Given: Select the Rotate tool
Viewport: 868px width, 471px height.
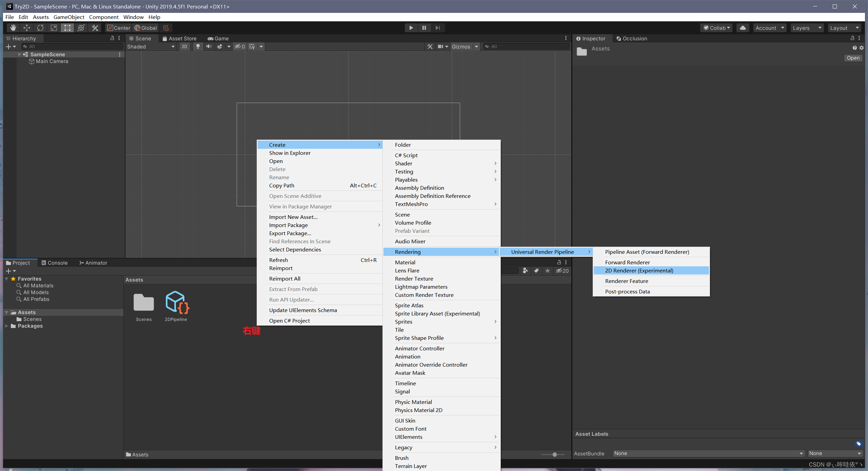Looking at the screenshot, I should (x=40, y=28).
